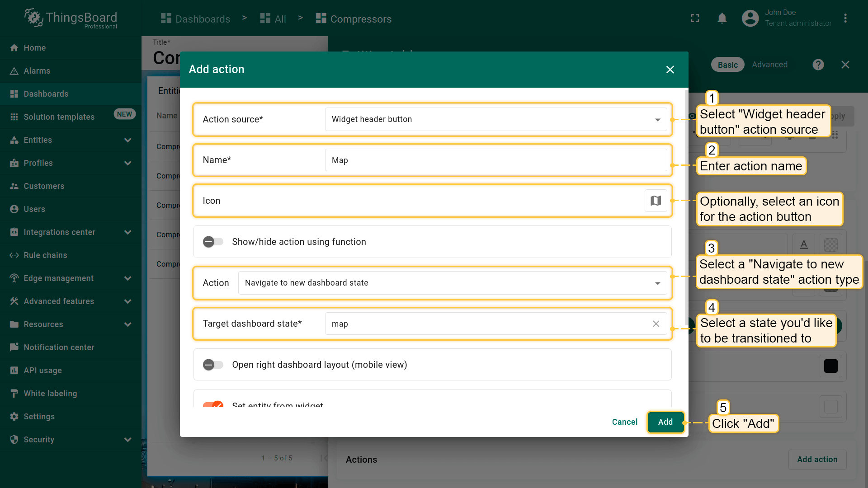Open the Action type dropdown
The height and width of the screenshot is (488, 868).
(452, 283)
